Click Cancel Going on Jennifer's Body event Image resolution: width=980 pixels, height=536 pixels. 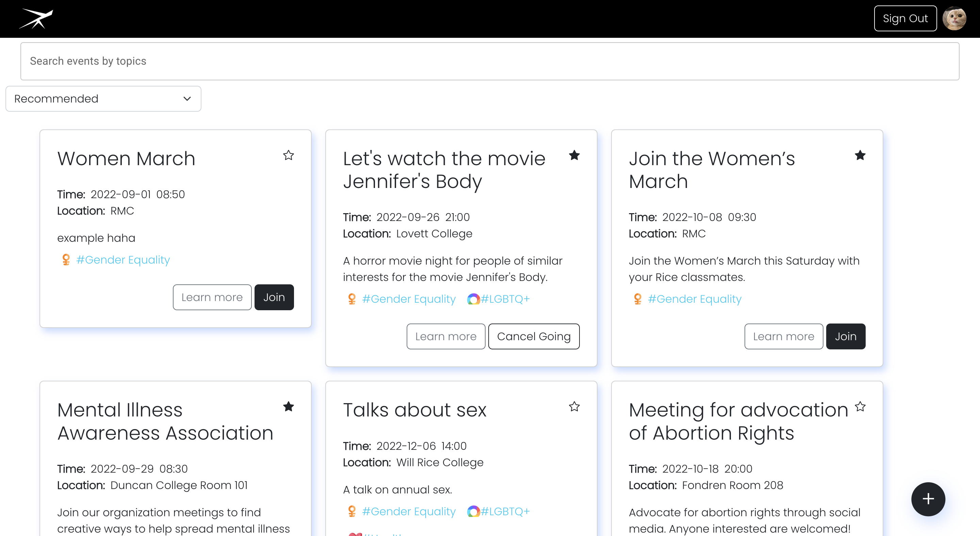[534, 336]
